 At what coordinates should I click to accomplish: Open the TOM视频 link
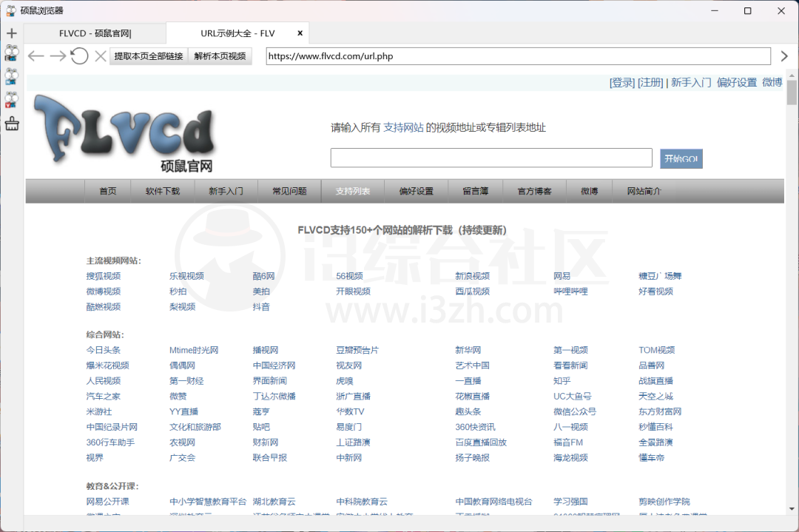(x=656, y=350)
